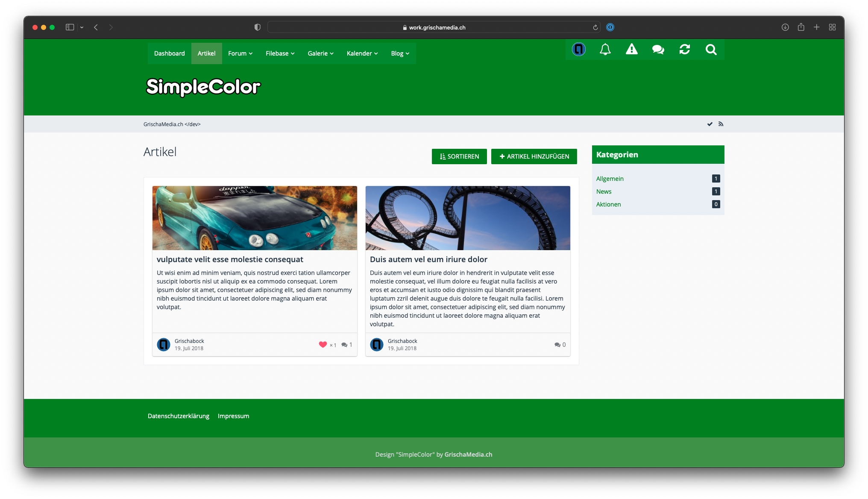This screenshot has width=868, height=499.
Task: Toggle Safari sidebar panel button
Action: point(70,27)
